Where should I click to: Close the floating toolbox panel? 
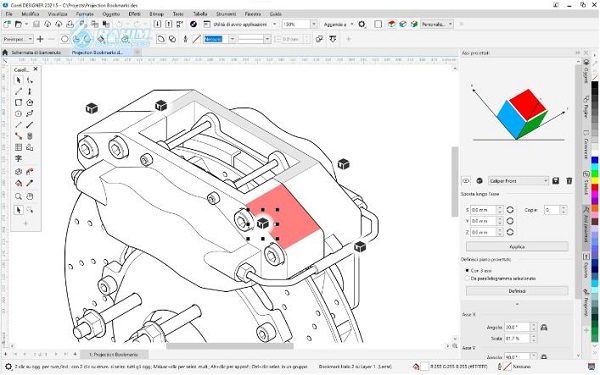[x=36, y=69]
